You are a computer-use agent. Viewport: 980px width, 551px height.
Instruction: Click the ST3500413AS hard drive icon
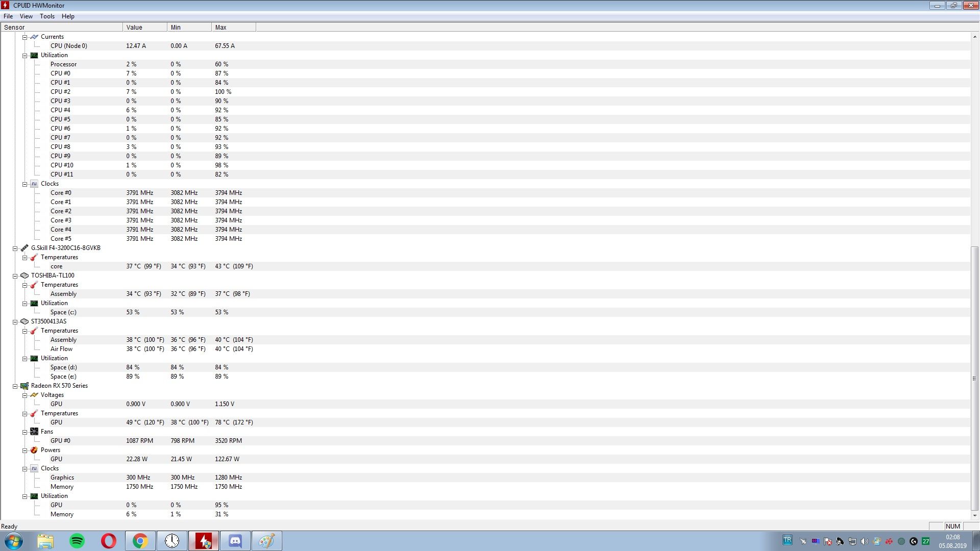click(24, 321)
